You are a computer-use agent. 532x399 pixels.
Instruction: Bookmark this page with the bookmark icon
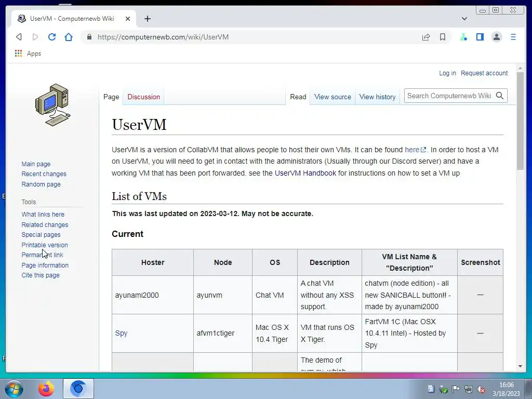tap(443, 37)
